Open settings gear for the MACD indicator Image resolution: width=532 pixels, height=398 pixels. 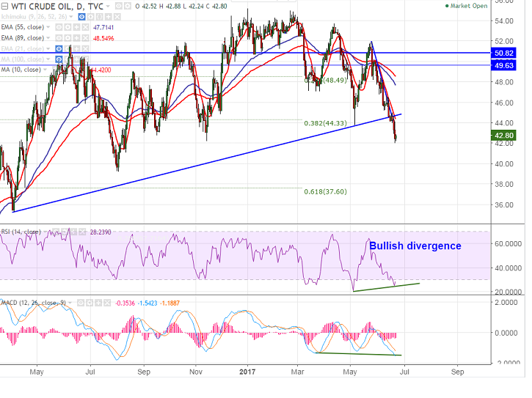(x=90, y=303)
